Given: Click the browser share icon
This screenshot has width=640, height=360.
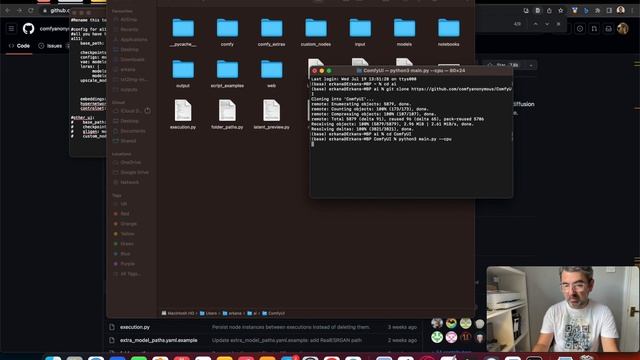Looking at the screenshot, I should coord(549,11).
